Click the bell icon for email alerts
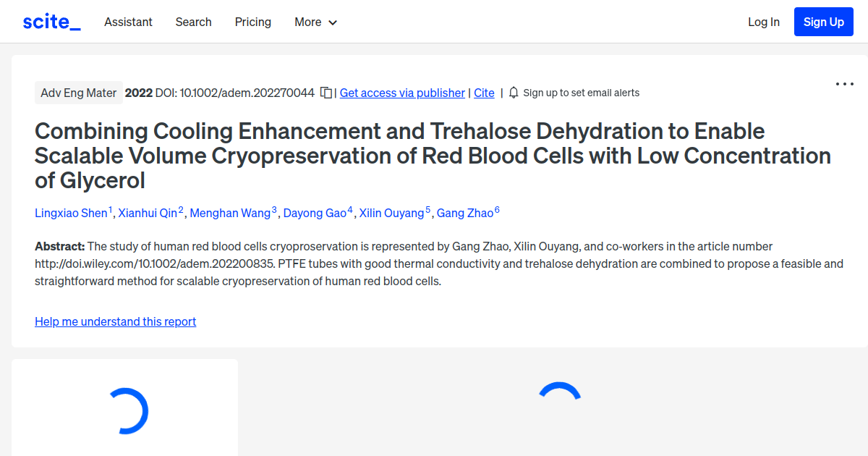Screen dimensions: 868x456 [513, 93]
